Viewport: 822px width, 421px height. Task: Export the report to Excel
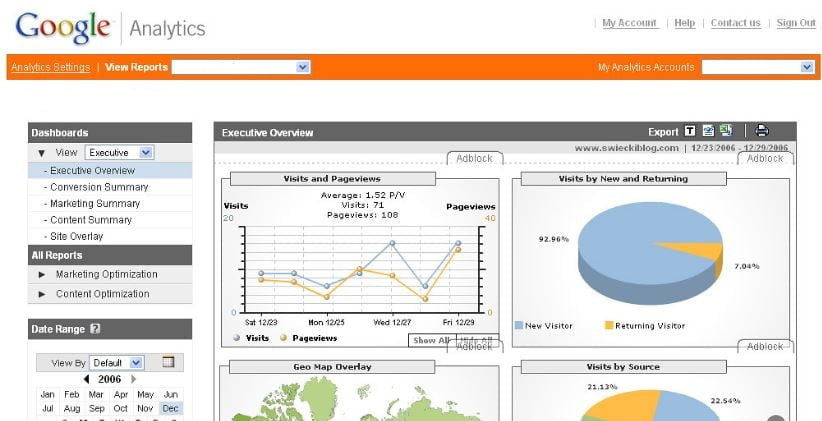726,131
